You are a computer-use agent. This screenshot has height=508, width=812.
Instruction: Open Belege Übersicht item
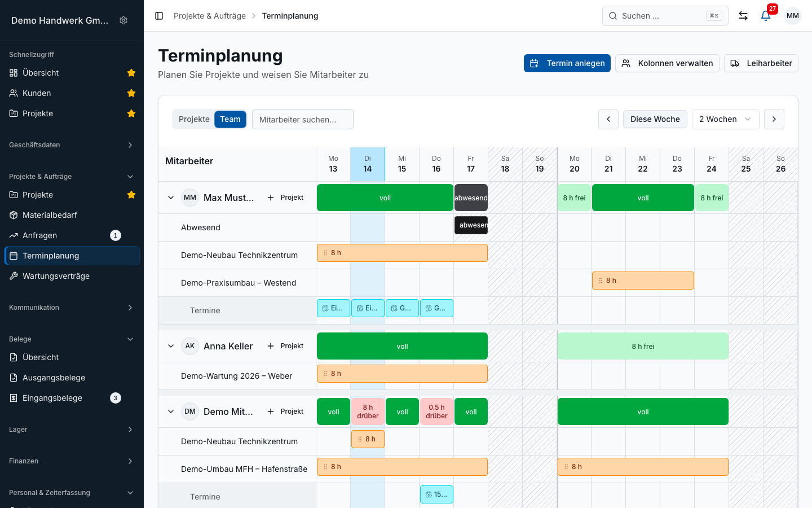tap(72, 357)
